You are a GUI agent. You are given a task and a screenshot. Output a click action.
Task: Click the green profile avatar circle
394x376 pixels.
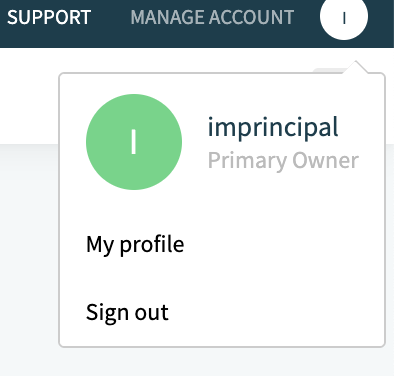[134, 142]
